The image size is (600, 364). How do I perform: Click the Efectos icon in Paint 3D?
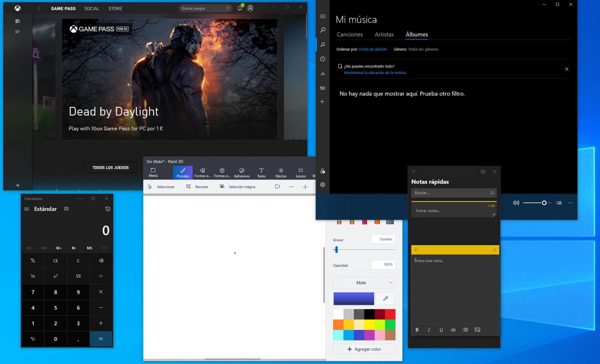pos(281,172)
